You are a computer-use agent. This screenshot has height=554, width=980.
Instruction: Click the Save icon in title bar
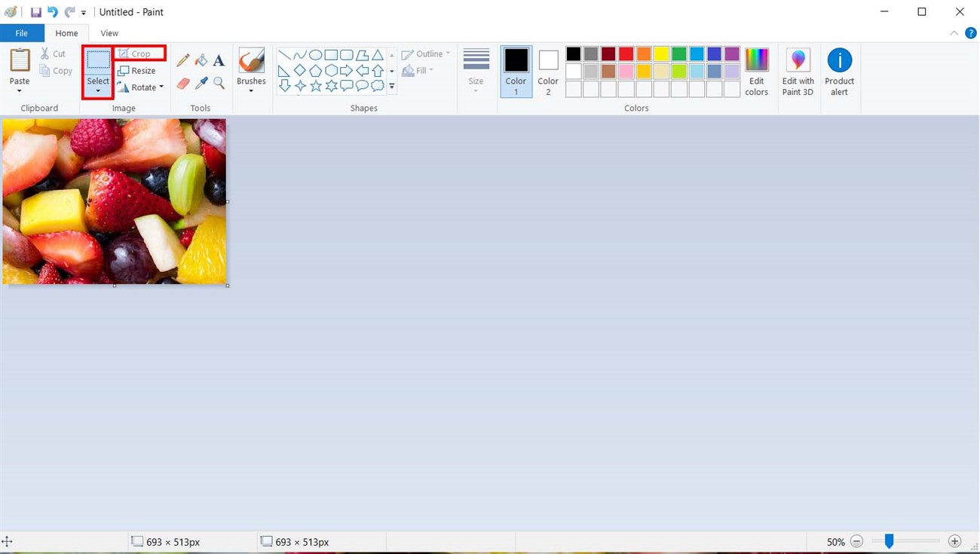tap(35, 12)
